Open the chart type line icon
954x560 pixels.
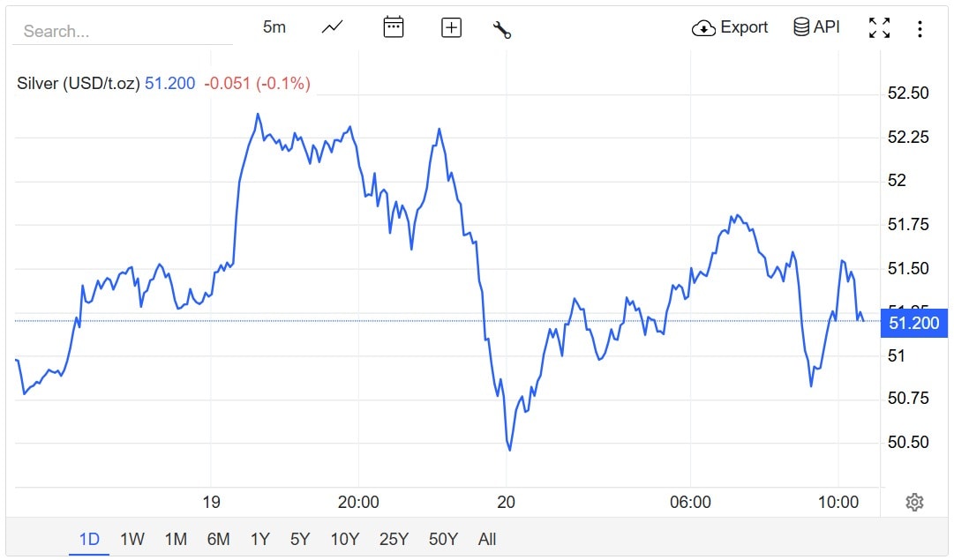pos(332,27)
